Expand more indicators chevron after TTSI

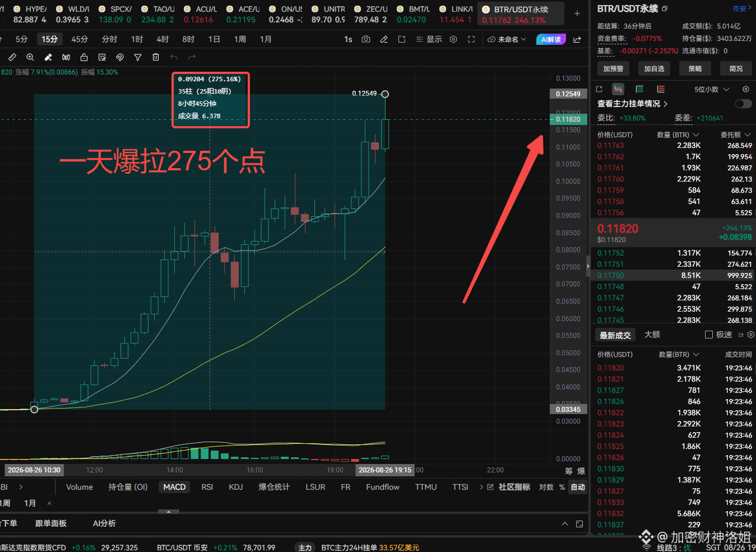click(481, 487)
